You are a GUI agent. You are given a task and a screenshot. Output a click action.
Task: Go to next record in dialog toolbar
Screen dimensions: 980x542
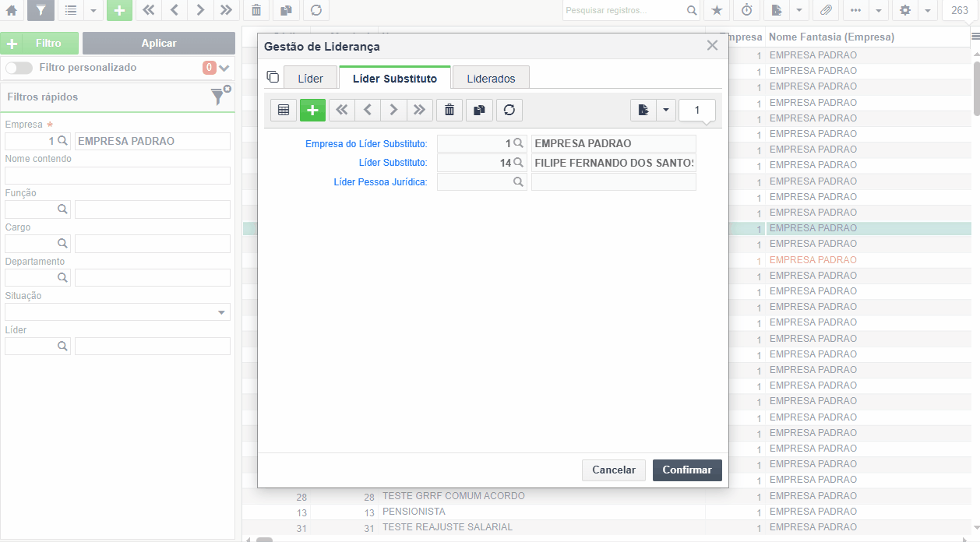click(393, 110)
